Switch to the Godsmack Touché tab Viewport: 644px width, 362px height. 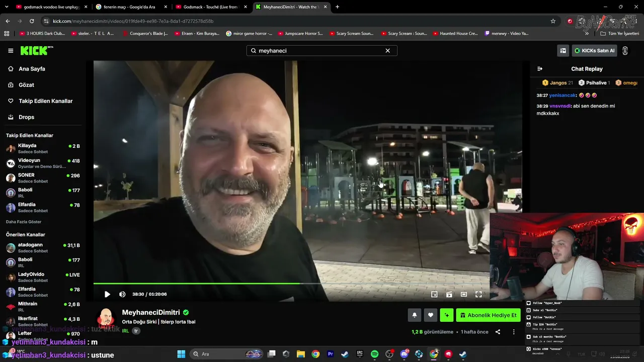[x=211, y=7]
